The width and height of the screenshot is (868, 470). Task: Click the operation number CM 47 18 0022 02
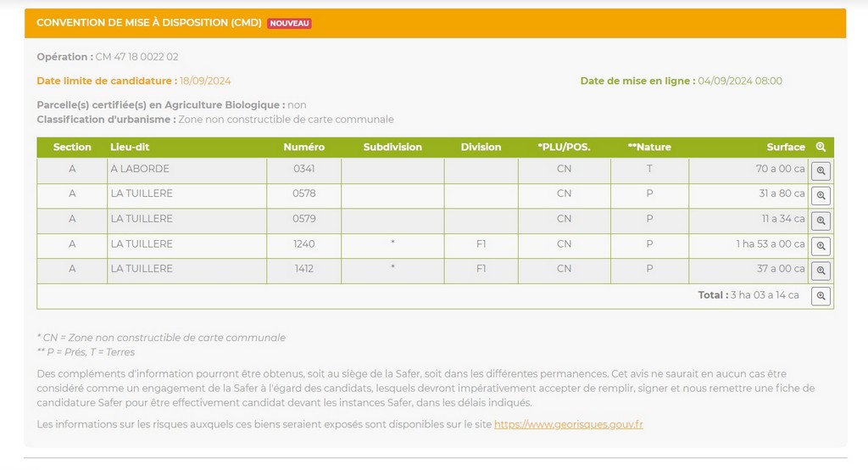(x=136, y=57)
